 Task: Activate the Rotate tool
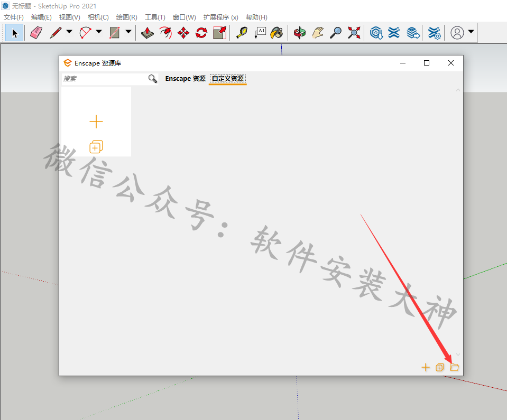[201, 33]
